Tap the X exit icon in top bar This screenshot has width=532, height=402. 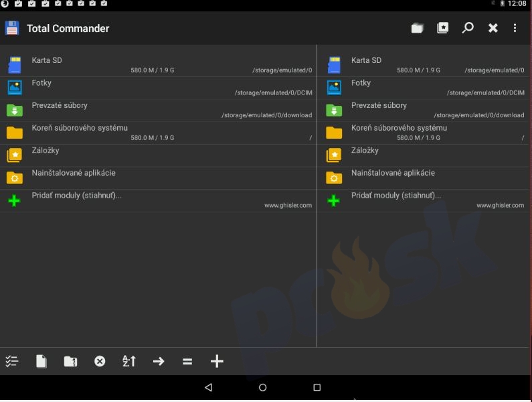[x=493, y=28]
